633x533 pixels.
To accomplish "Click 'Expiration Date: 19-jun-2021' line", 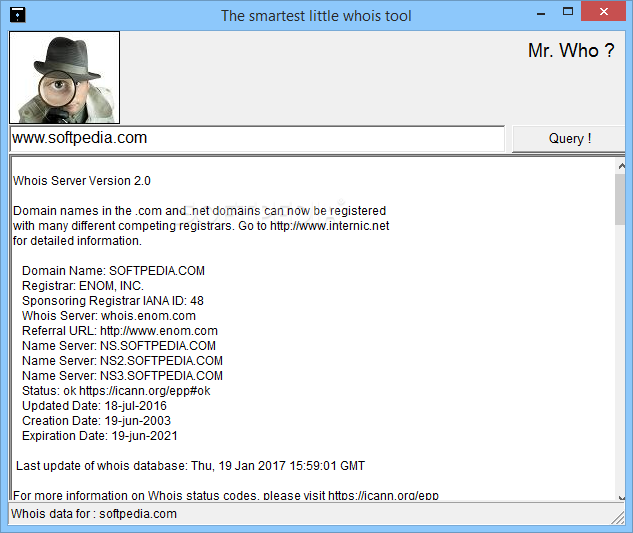I will [100, 436].
